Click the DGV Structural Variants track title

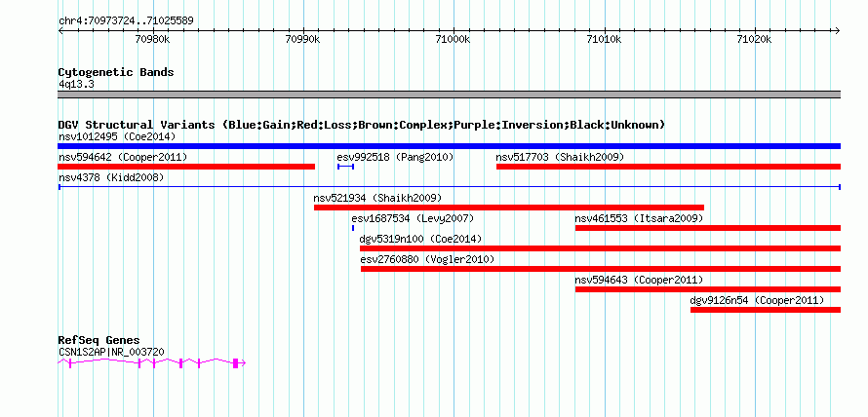[x=362, y=125]
